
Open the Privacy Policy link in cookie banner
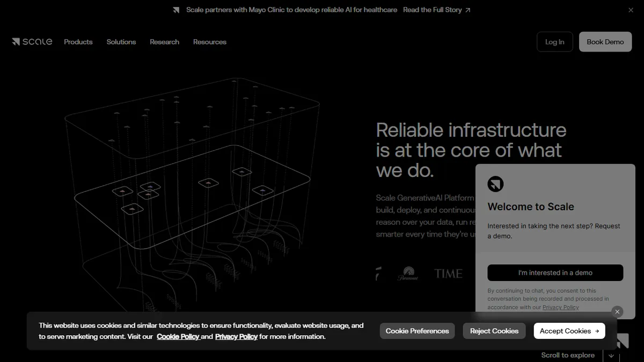click(236, 337)
